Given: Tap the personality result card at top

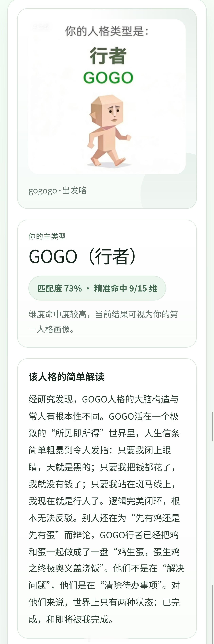Looking at the screenshot, I should [107, 107].
